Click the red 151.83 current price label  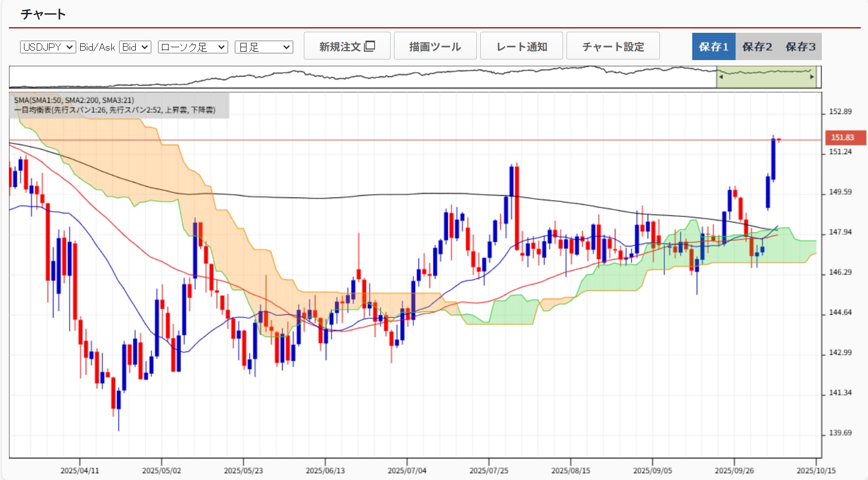(x=842, y=137)
